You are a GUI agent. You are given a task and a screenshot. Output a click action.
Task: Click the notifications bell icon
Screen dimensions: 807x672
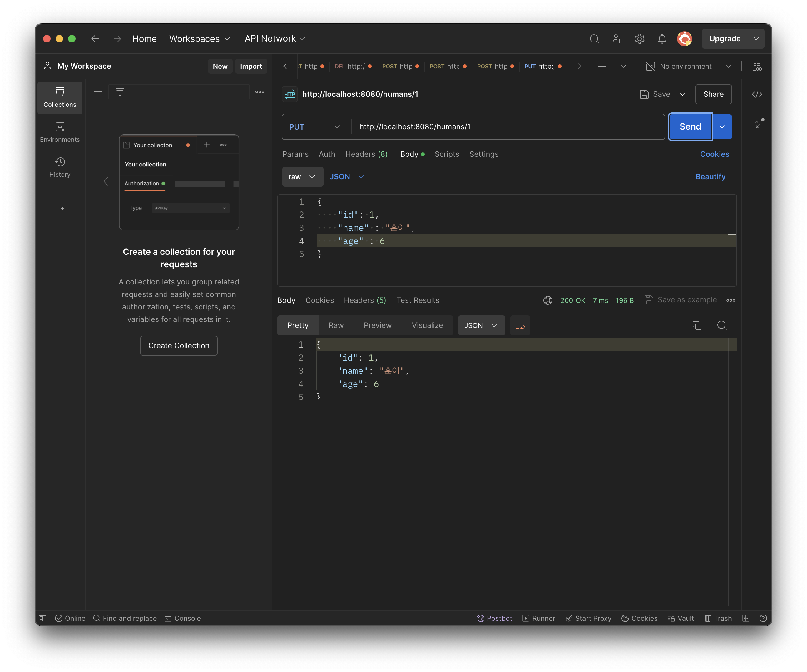[x=661, y=39]
